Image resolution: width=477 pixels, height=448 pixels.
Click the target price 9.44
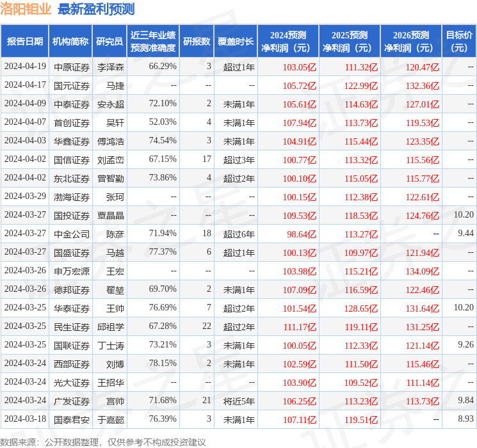[465, 233]
